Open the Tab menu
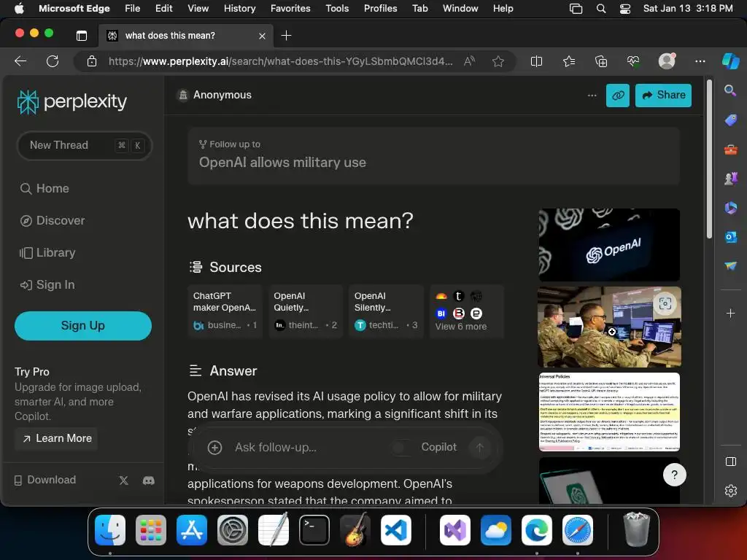This screenshot has height=560, width=747. [419, 9]
